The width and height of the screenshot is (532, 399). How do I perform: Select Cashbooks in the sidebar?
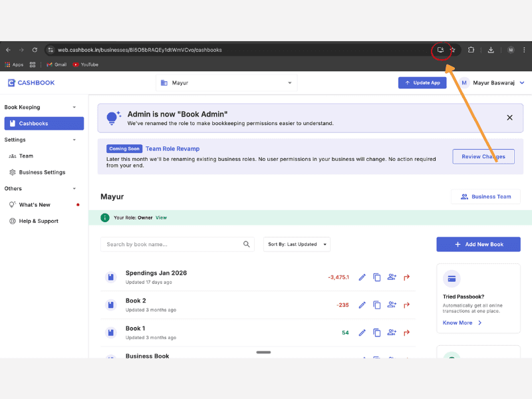pyautogui.click(x=44, y=124)
